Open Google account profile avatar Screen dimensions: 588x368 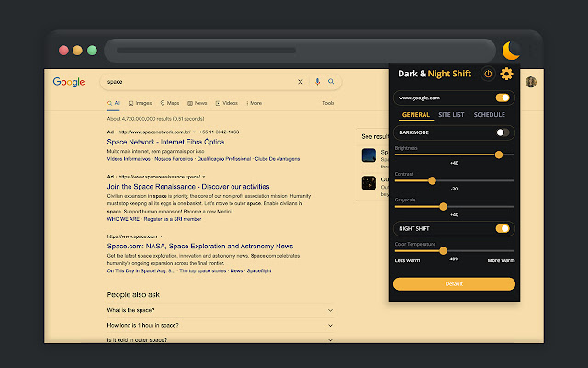click(x=531, y=82)
